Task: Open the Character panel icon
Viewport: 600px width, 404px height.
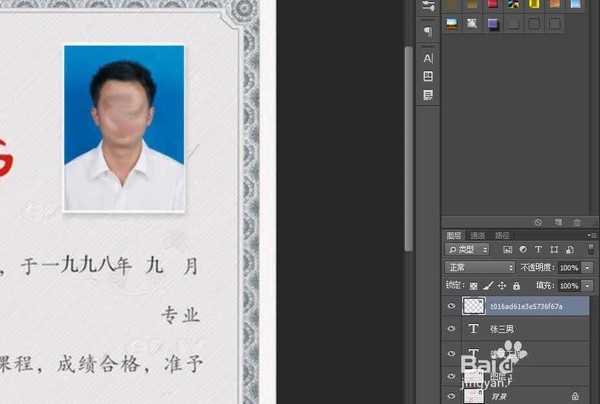Action: pyautogui.click(x=428, y=59)
